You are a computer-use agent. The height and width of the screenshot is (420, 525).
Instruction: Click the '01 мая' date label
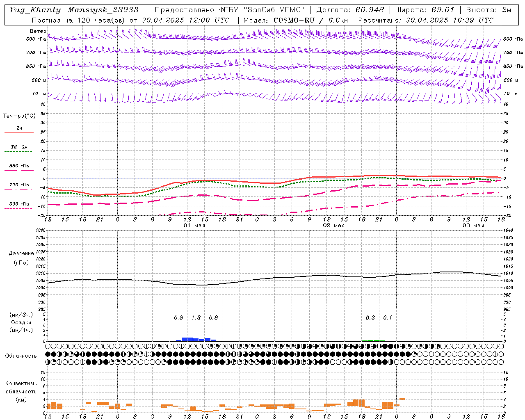pos(194,226)
